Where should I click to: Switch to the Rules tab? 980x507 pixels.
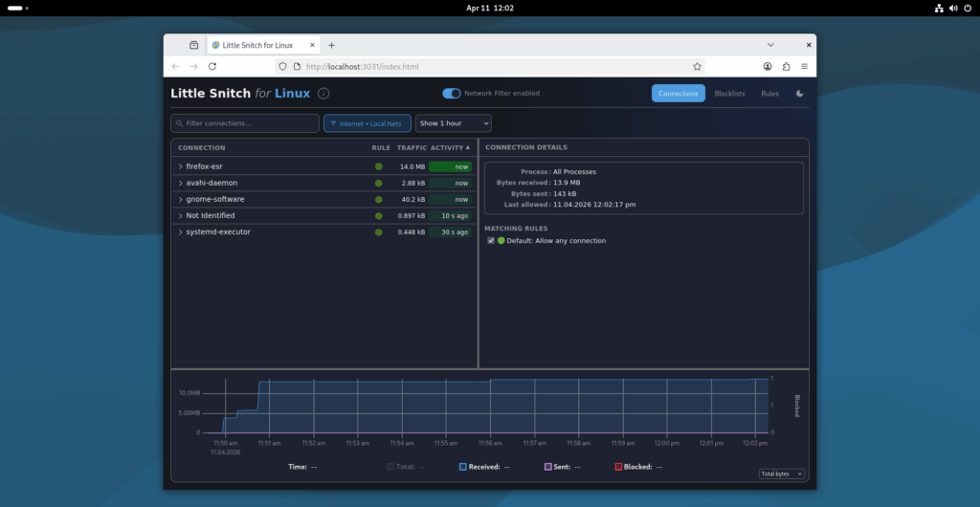point(769,93)
